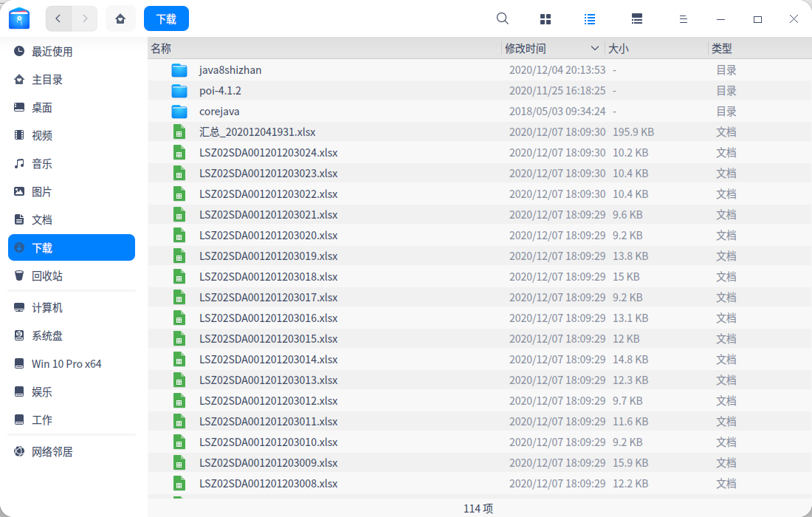Screen dimensions: 812x517
Task: Open 计算机 in the sidebar
Action: pos(72,308)
